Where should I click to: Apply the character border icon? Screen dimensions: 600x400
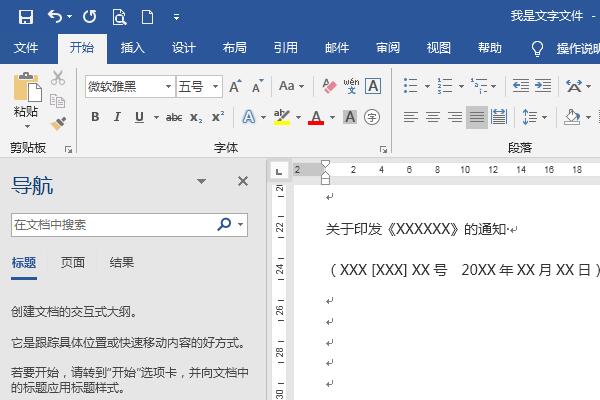(x=373, y=86)
